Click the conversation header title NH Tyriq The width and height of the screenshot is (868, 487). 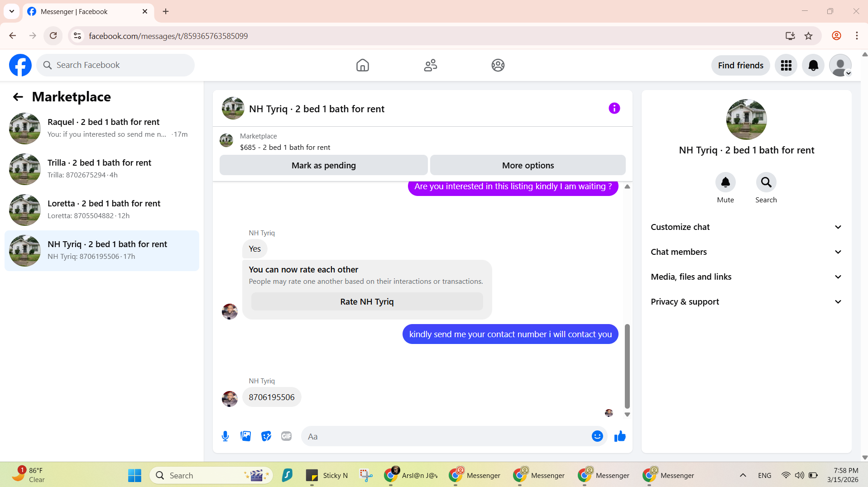(317, 109)
